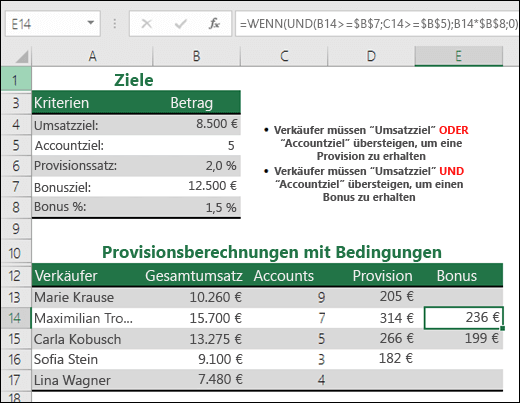Screen dimensions: 520x403
Task: Click the 'Betrag' header cell
Action: [x=197, y=103]
